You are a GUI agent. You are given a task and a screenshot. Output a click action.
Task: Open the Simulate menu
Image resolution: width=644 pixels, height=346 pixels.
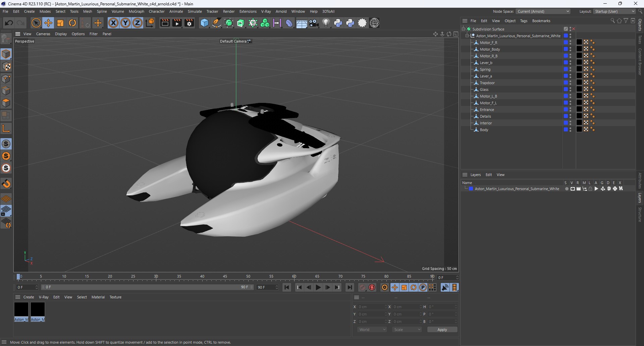click(x=195, y=11)
